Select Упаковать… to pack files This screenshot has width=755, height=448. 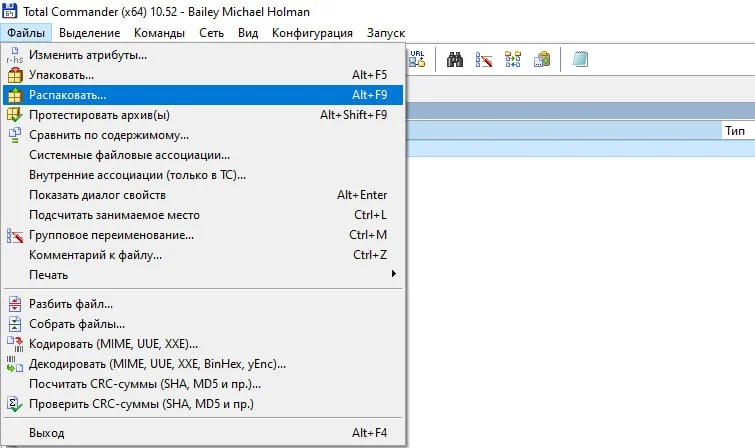[x=203, y=75]
